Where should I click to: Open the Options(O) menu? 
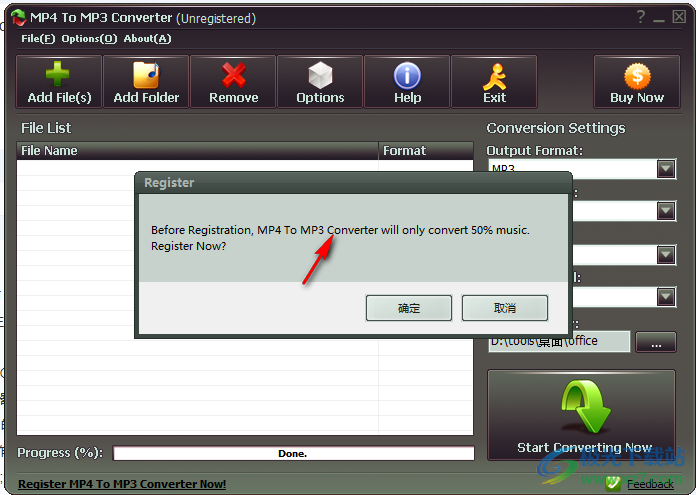click(89, 39)
